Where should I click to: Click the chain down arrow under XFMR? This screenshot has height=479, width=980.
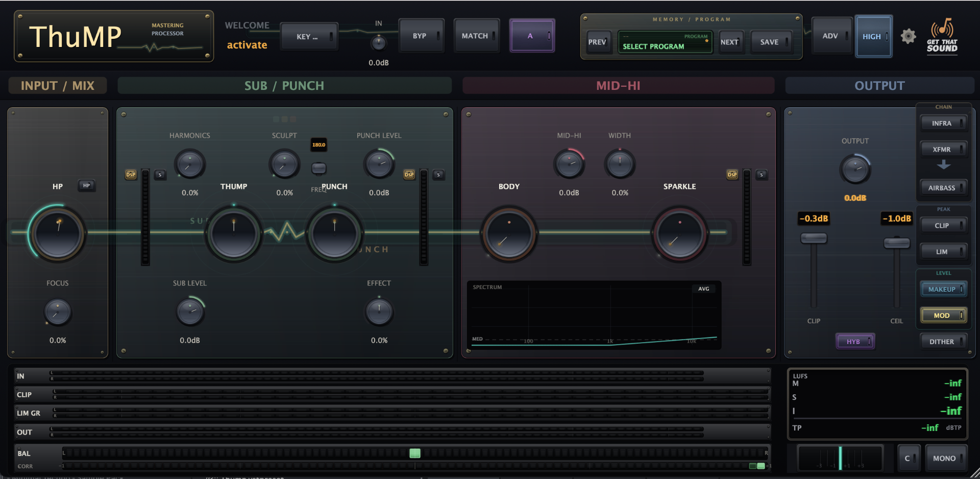943,165
